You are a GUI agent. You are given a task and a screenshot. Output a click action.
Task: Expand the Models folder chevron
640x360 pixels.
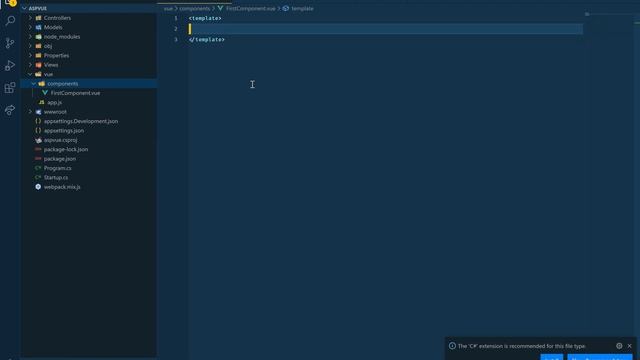(x=30, y=27)
